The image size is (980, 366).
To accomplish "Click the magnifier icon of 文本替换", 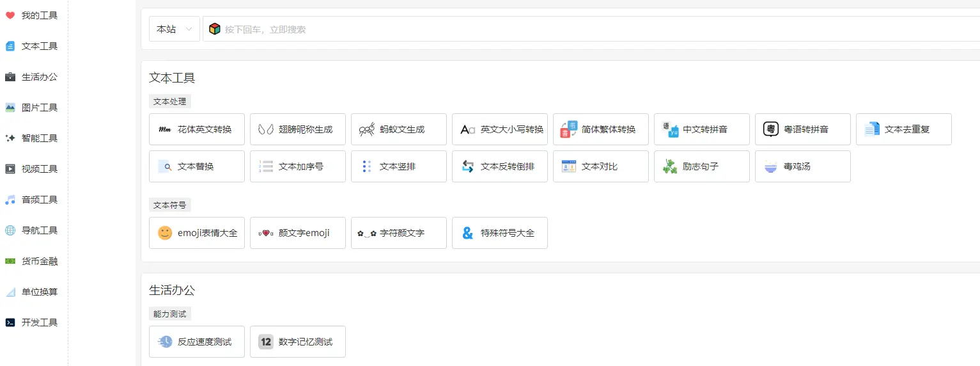I will (x=165, y=166).
